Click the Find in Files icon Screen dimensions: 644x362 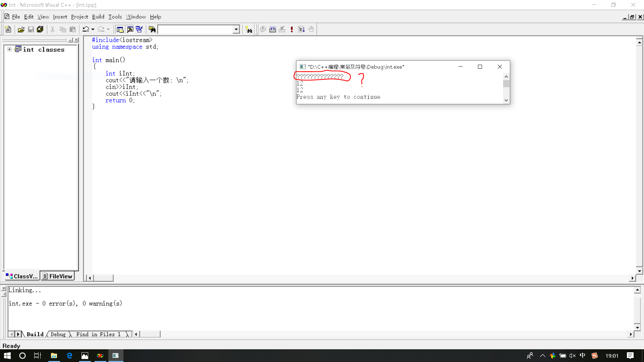pyautogui.click(x=152, y=29)
